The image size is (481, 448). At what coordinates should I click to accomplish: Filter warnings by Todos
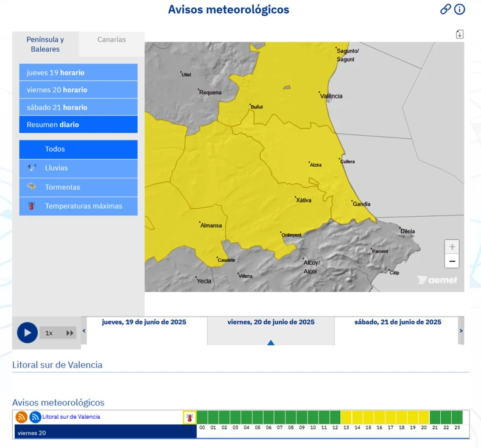78,149
